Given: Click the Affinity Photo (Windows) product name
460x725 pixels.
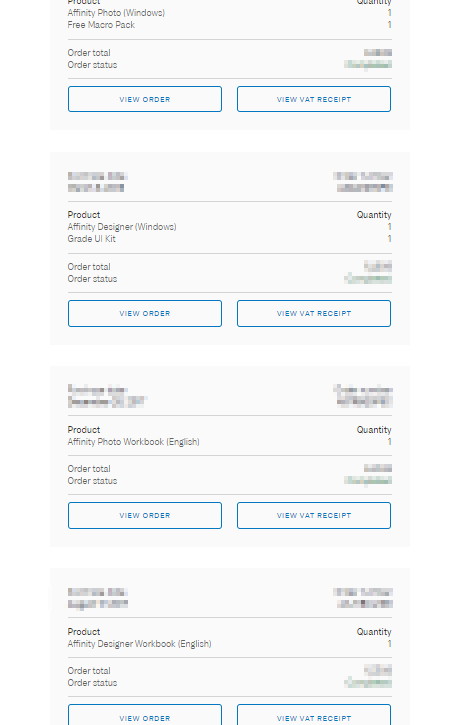Looking at the screenshot, I should (116, 13).
